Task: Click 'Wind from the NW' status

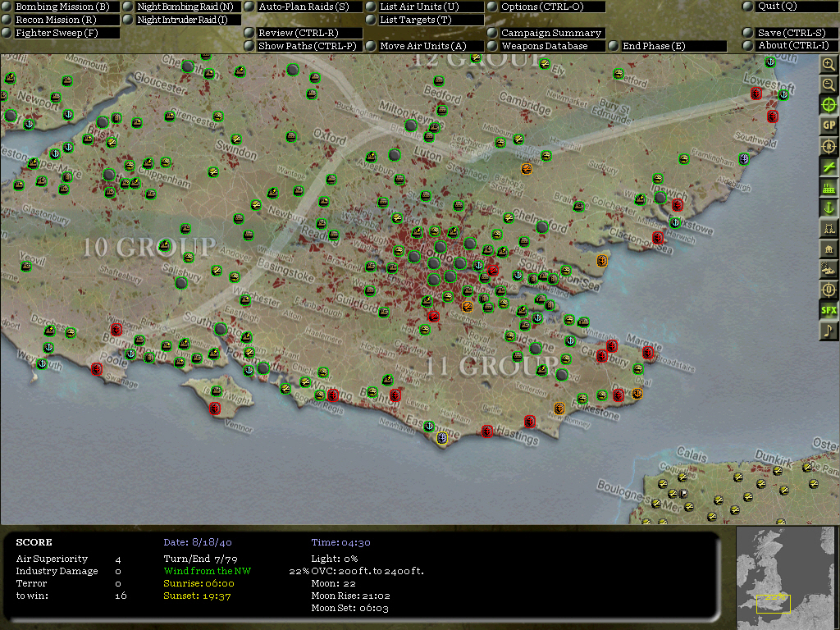Action: tap(208, 571)
